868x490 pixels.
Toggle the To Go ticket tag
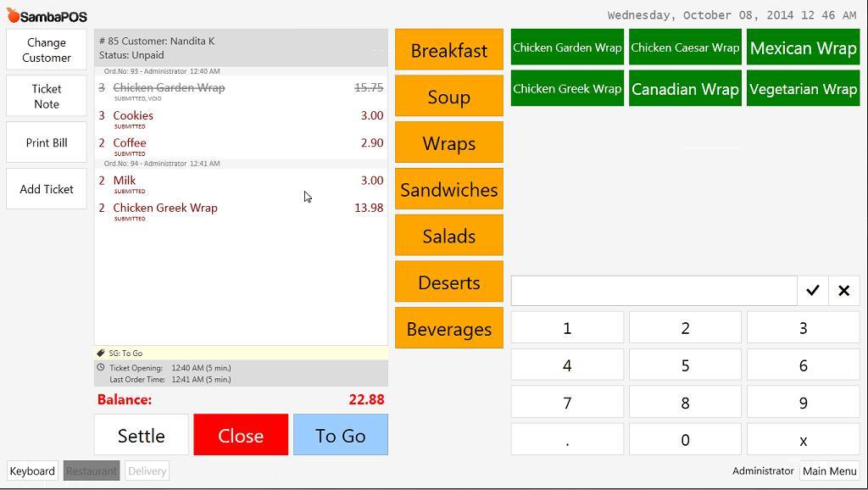click(x=340, y=435)
